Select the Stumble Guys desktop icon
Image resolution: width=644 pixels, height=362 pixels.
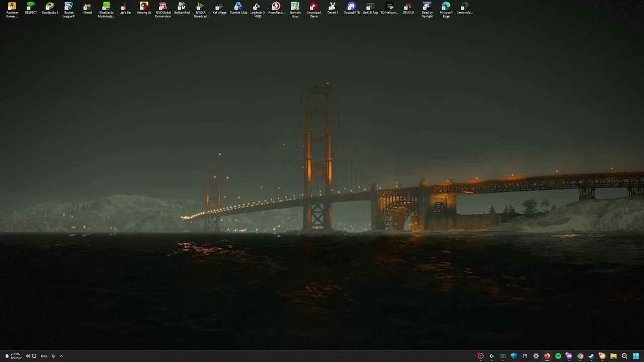coord(295,10)
